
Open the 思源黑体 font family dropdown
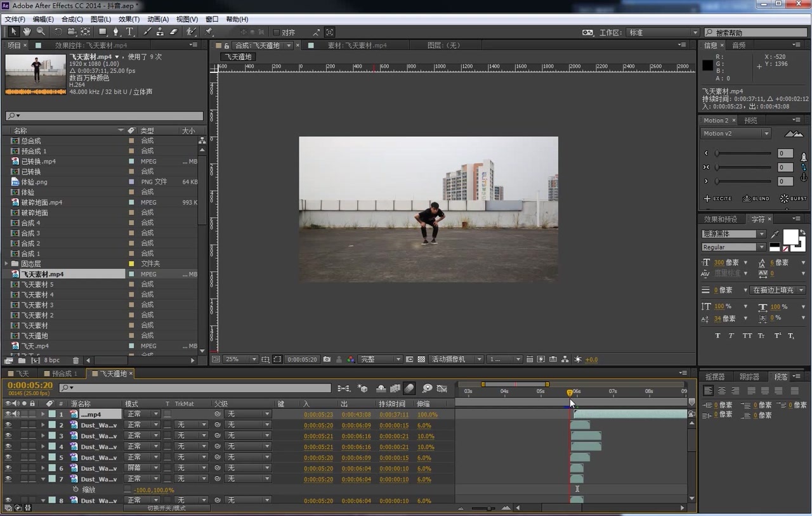(733, 234)
